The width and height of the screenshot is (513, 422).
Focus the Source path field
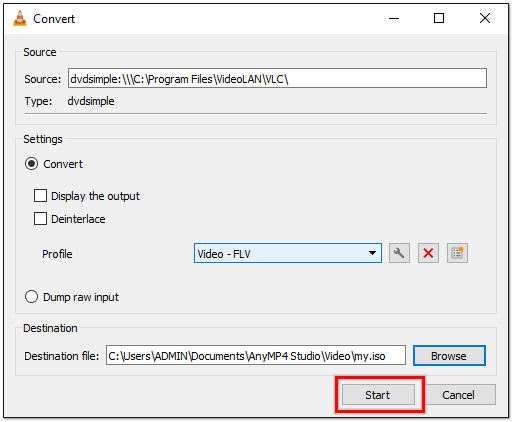click(277, 79)
